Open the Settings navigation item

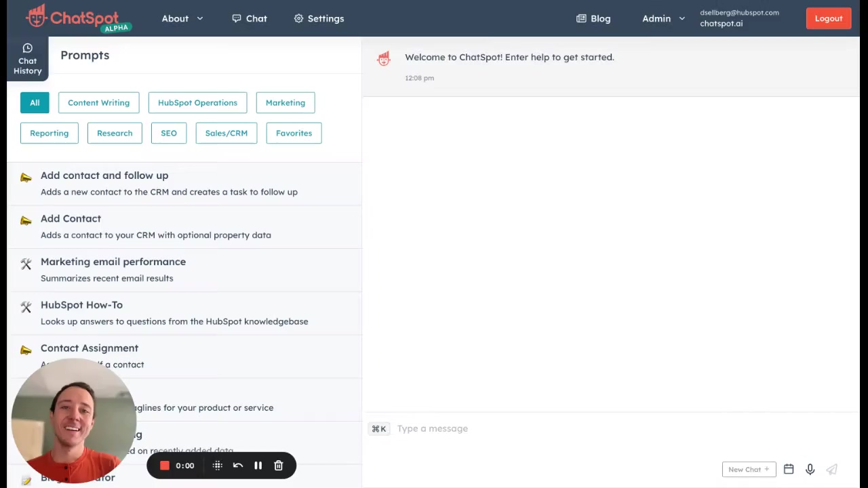(319, 18)
